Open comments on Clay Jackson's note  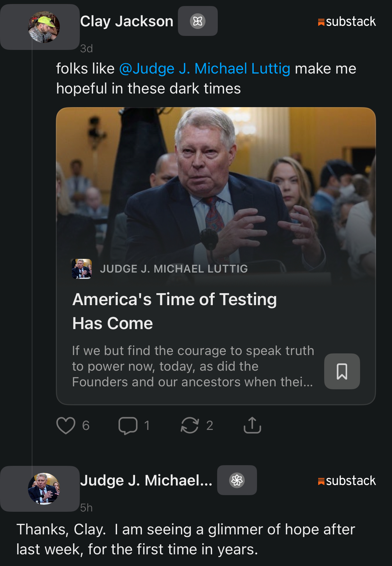128,426
